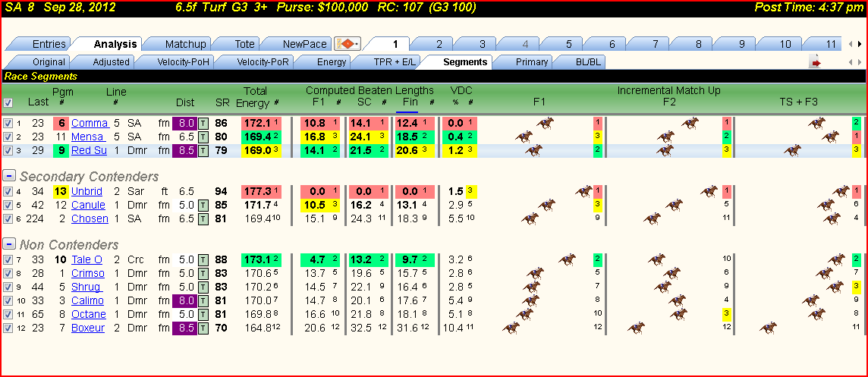Uncheck the checkbox for row 3 Red Su
Image resolution: width=868 pixels, height=377 pixels.
pos(8,151)
